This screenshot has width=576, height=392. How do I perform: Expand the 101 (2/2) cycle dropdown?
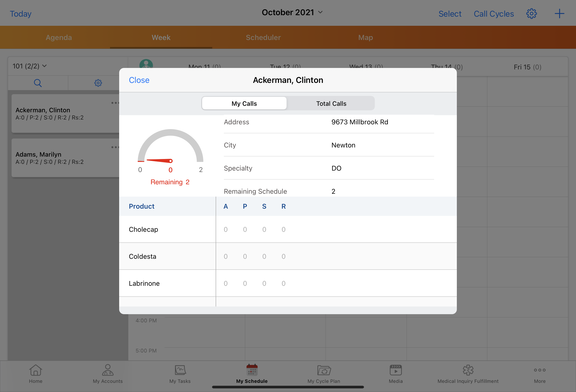pyautogui.click(x=29, y=66)
